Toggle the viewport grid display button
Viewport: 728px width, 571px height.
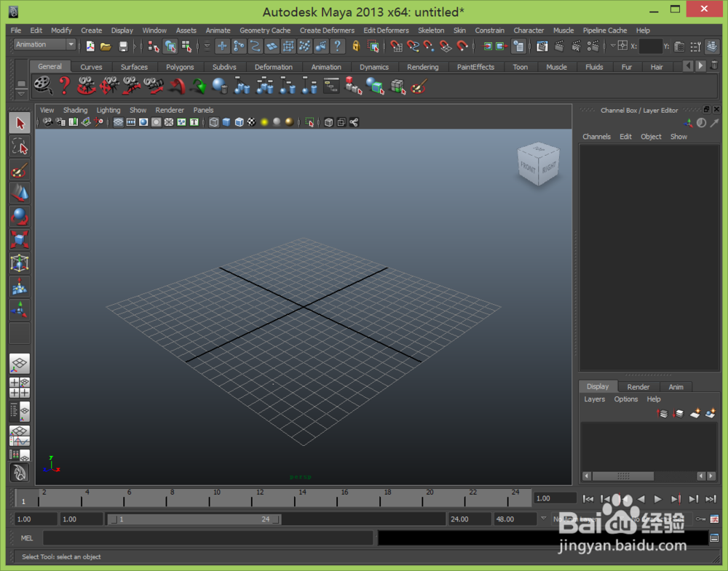point(118,122)
